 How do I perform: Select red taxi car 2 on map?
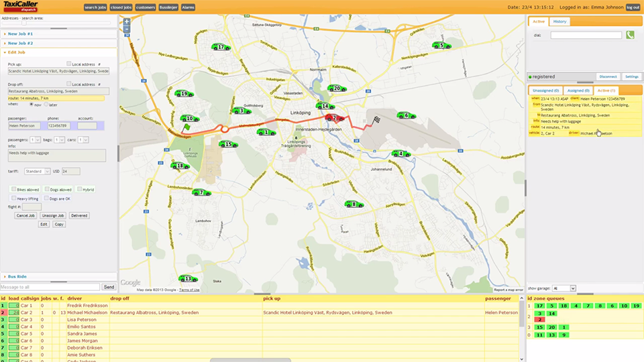tap(335, 118)
